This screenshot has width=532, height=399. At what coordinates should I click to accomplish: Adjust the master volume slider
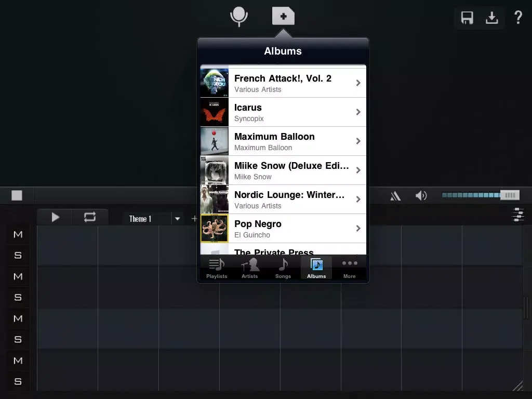(481, 195)
